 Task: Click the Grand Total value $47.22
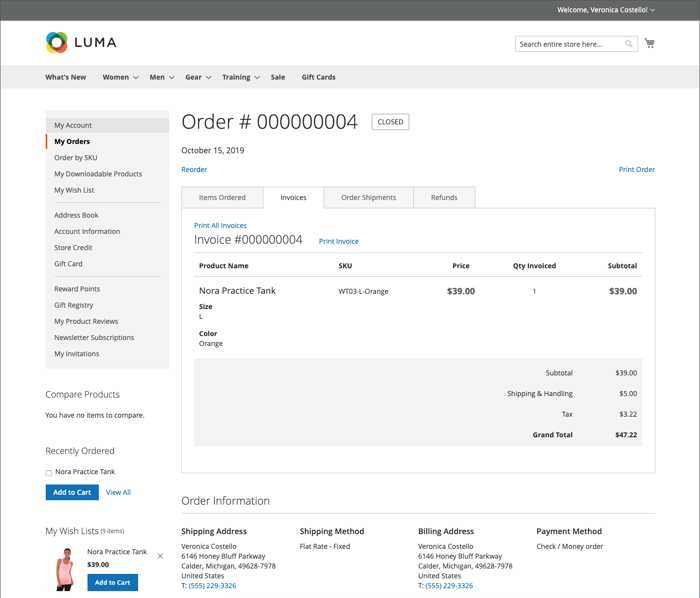coord(626,435)
